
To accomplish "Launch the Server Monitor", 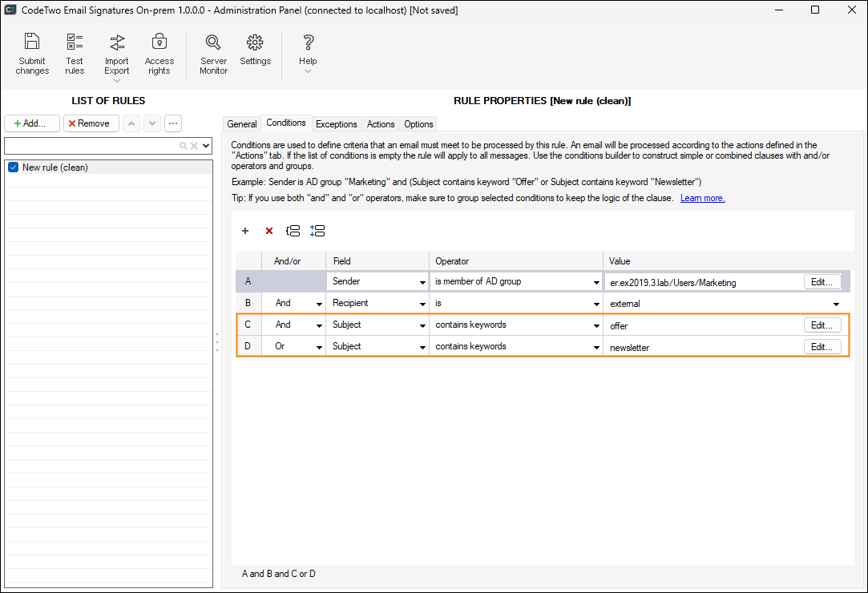I will [x=213, y=54].
